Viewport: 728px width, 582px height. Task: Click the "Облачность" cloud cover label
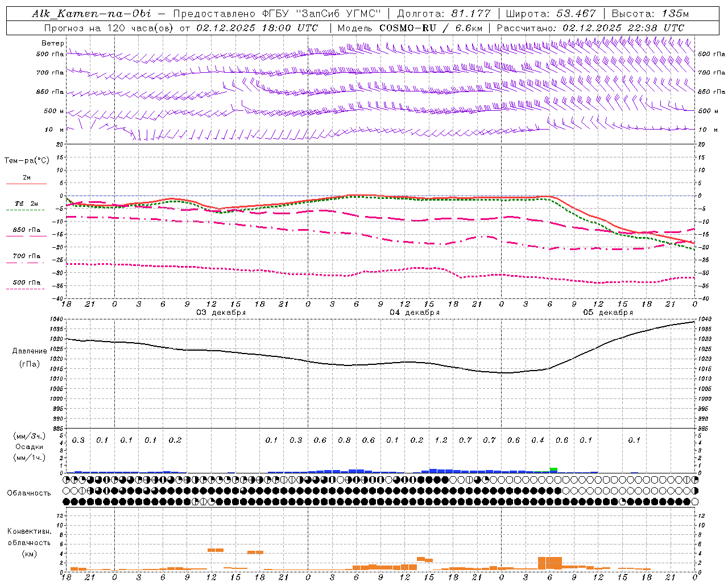(29, 493)
